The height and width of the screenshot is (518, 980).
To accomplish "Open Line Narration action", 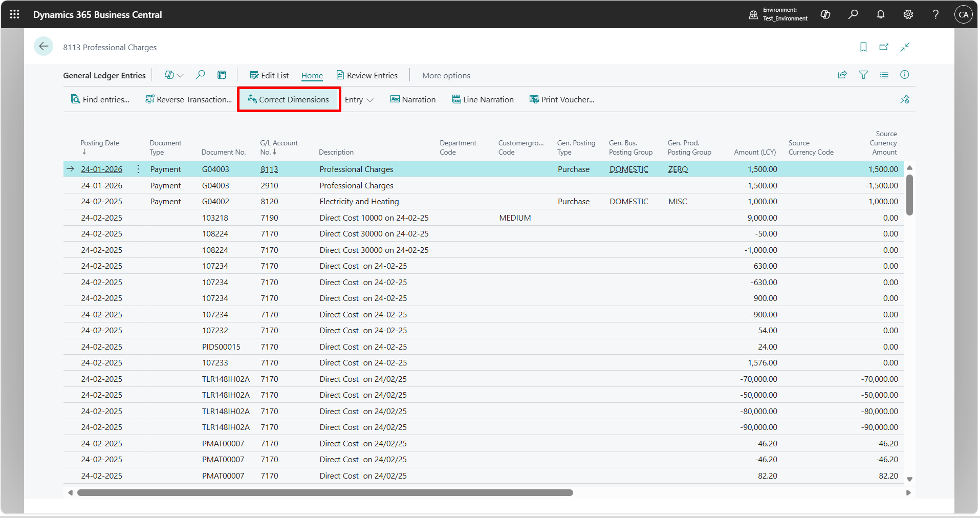I will point(483,99).
